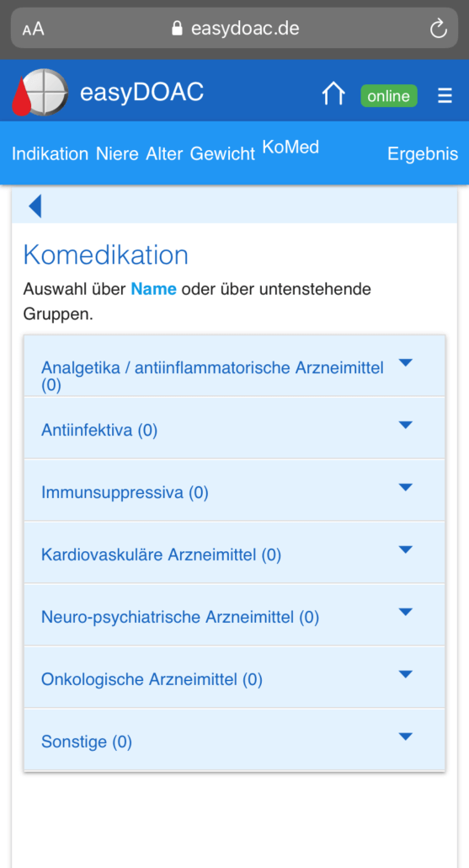Expand Neuro-psychiatrische Arzneimittel section

(234, 615)
